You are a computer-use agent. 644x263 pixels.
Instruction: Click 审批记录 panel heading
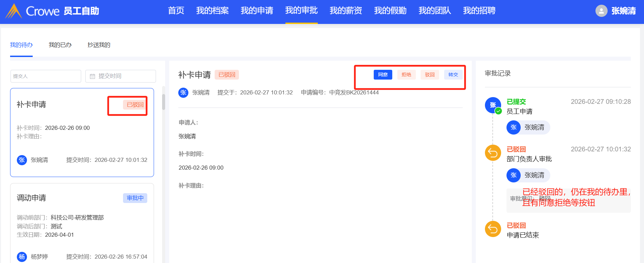coord(498,74)
